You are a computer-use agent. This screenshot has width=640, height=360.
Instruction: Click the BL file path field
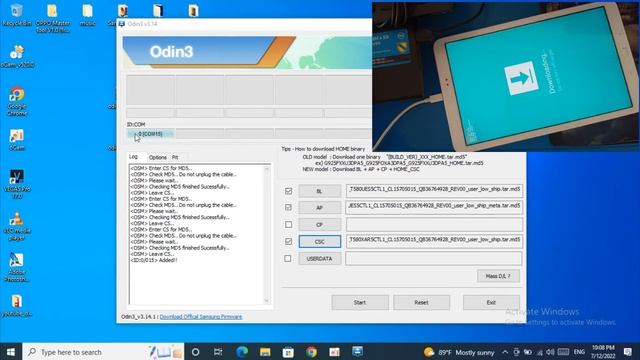tap(434, 191)
